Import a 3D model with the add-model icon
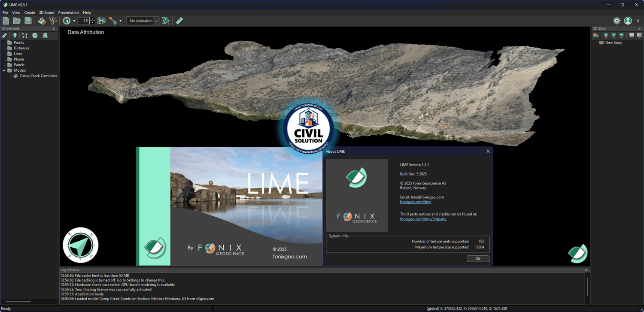The image size is (644, 312). point(42,21)
